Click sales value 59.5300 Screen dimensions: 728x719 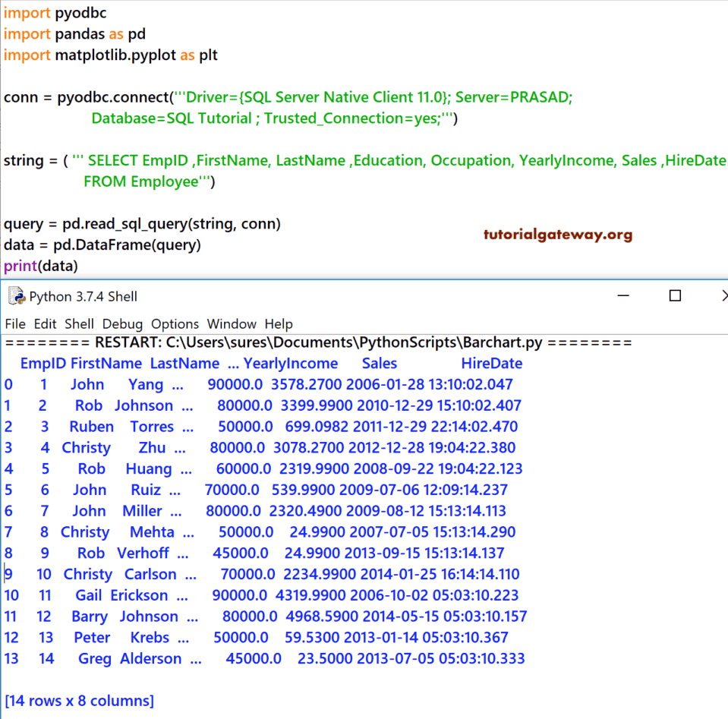tap(312, 637)
